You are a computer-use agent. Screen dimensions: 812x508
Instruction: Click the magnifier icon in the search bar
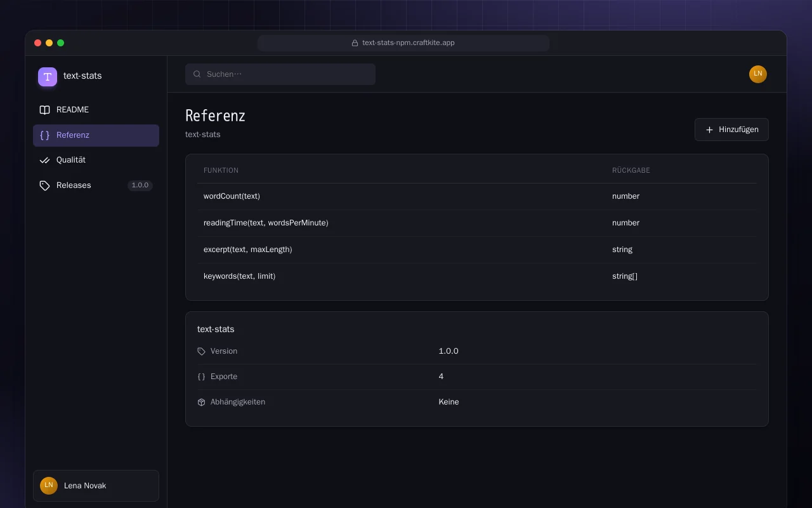tap(197, 74)
